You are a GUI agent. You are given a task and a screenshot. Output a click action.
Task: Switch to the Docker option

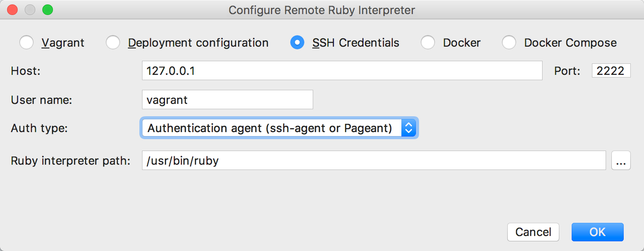[428, 43]
